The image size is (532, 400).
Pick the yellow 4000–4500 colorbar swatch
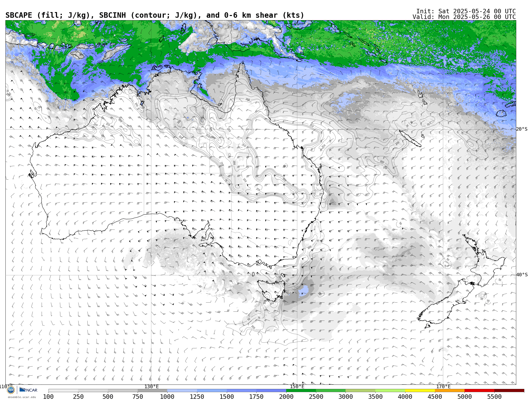click(x=420, y=391)
